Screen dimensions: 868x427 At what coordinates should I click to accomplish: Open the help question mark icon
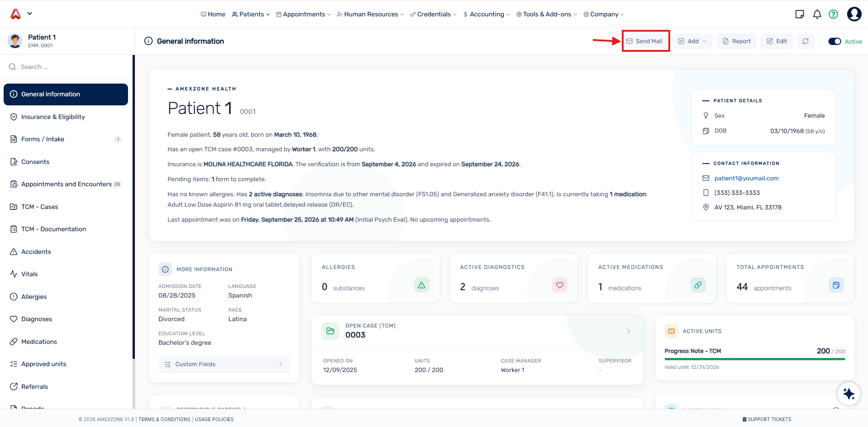pyautogui.click(x=833, y=14)
